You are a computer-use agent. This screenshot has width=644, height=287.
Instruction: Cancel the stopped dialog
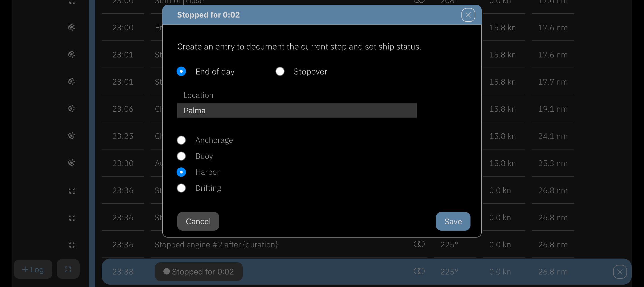(x=198, y=221)
